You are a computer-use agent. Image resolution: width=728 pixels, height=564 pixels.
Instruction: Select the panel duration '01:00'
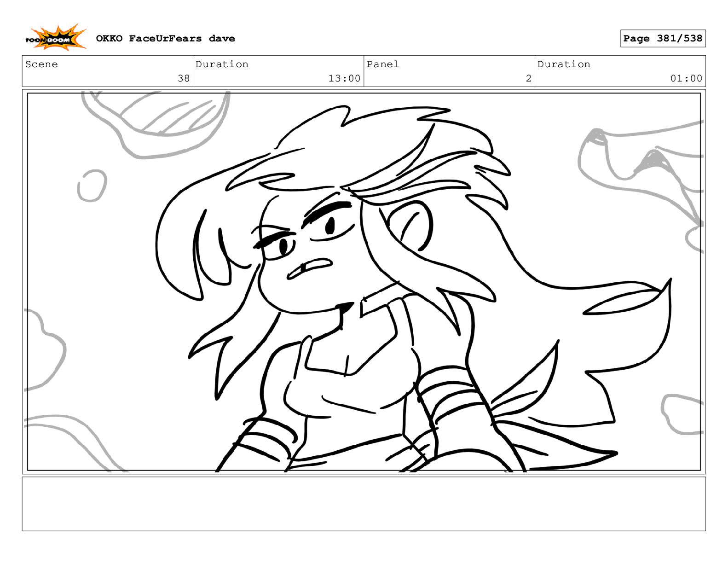click(x=686, y=78)
